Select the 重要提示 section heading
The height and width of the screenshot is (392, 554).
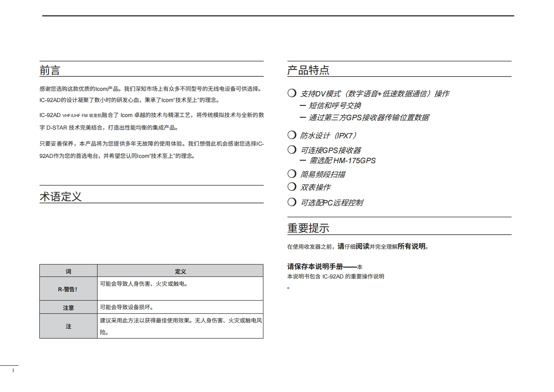click(x=308, y=228)
